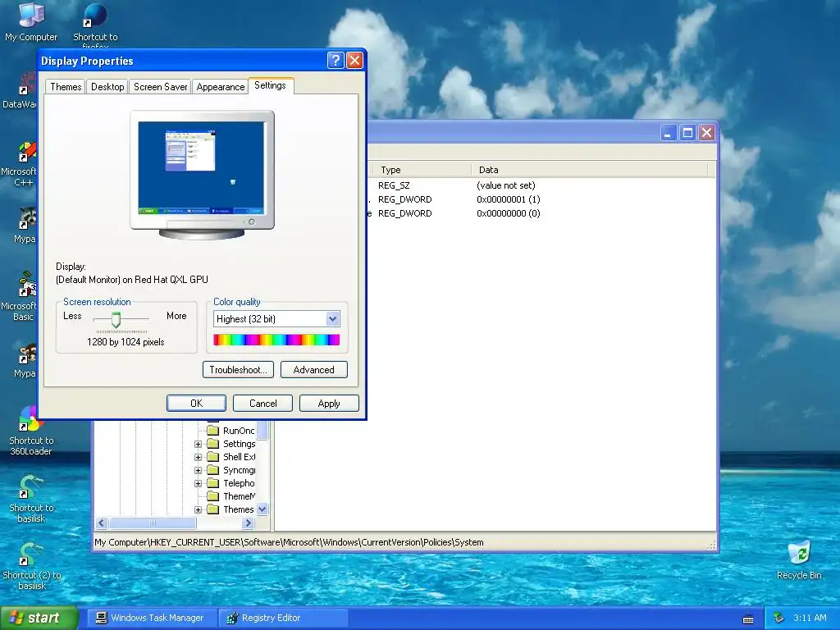
Task: Click the Syncmg folder icon in tree
Action: (213, 470)
